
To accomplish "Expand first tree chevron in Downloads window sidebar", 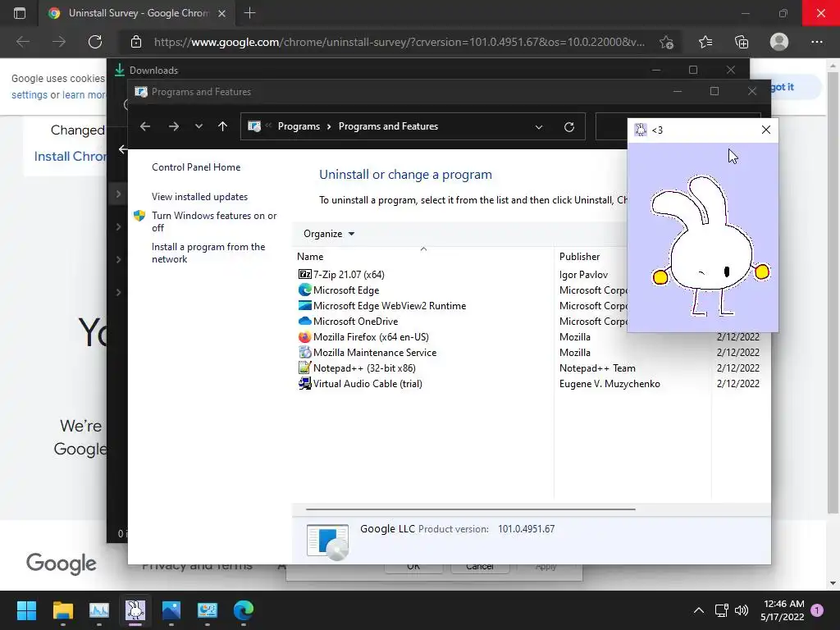I will (x=118, y=194).
